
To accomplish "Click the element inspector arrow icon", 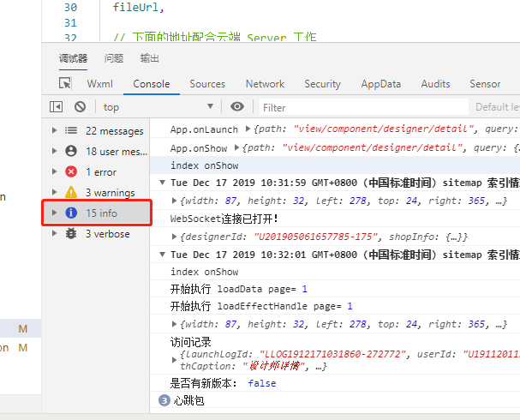I will 65,84.
